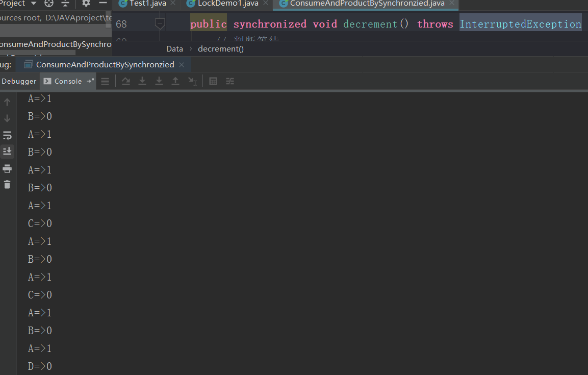Hide the Project panel with minimize dash
The width and height of the screenshot is (588, 375).
(x=103, y=3)
